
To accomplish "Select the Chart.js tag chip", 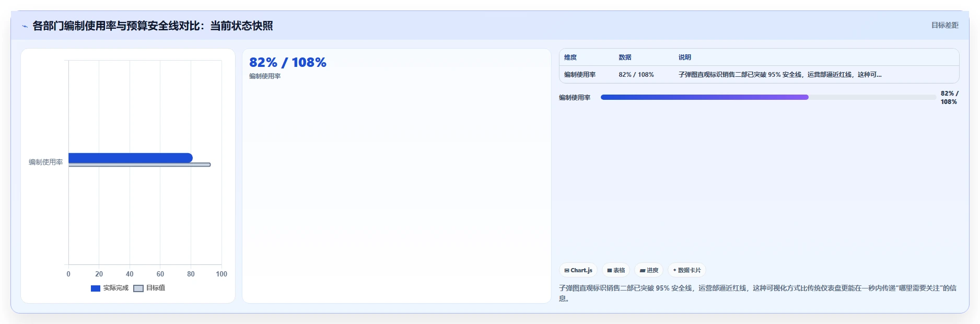I will coord(578,270).
